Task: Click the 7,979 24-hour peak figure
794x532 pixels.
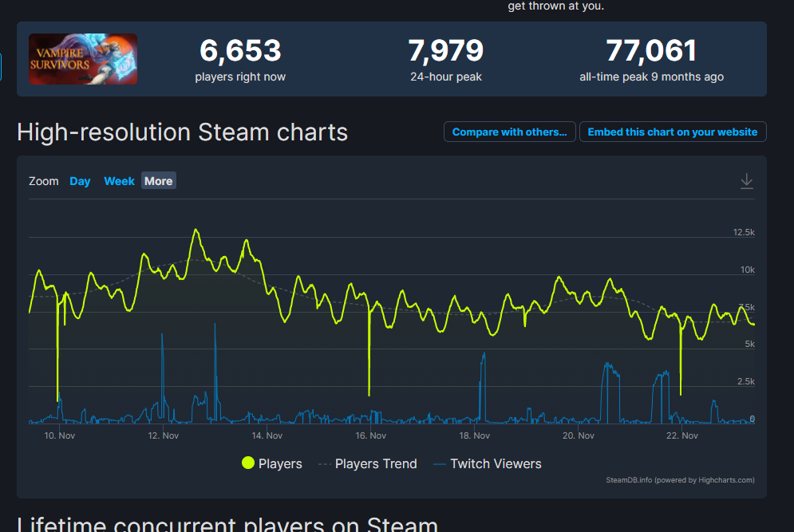Action: click(445, 50)
